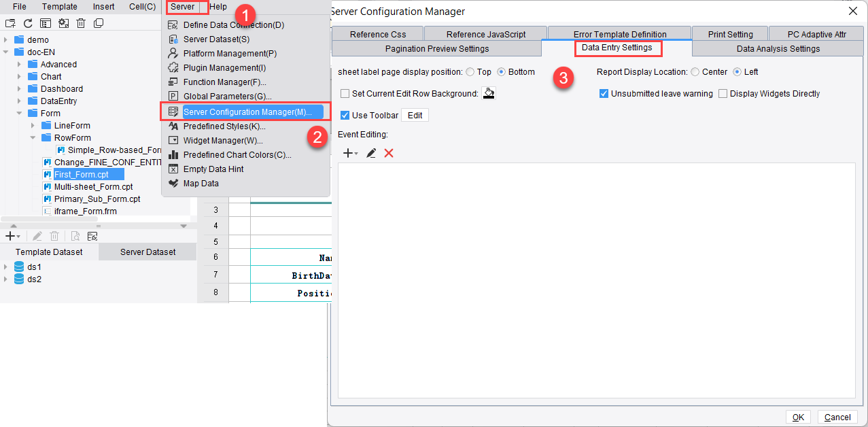Click the dataset connection icon beside preview
868x427 pixels.
coord(92,236)
